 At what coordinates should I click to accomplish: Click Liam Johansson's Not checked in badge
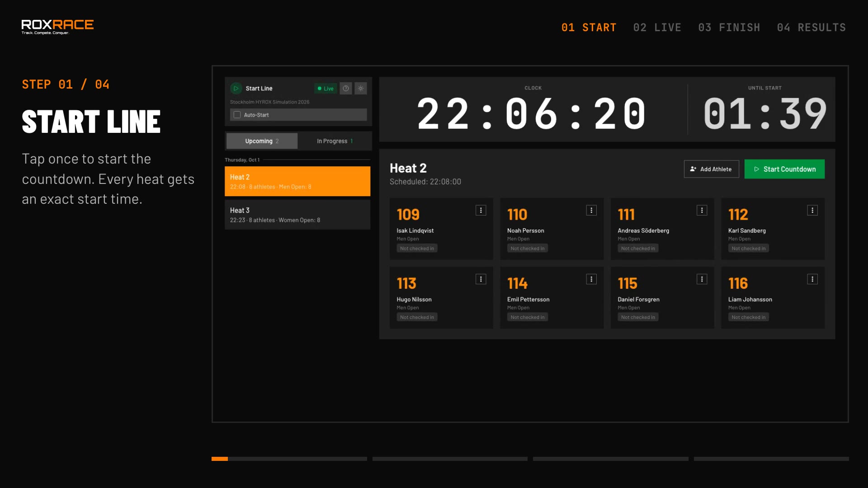pos(749,317)
